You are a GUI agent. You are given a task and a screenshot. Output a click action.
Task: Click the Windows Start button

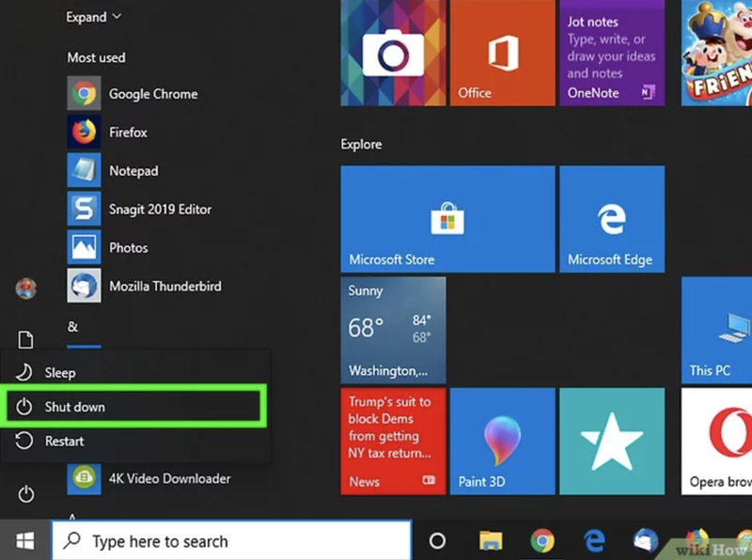click(25, 541)
